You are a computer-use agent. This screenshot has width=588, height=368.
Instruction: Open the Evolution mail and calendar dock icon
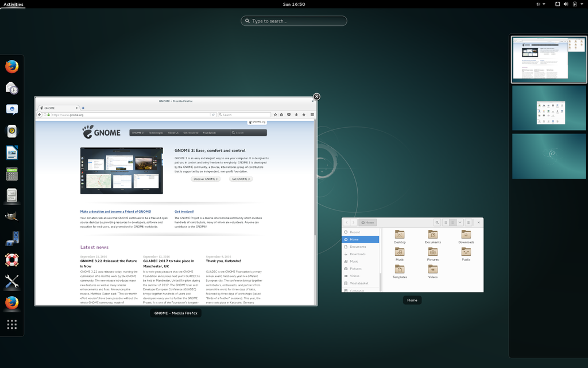point(12,88)
